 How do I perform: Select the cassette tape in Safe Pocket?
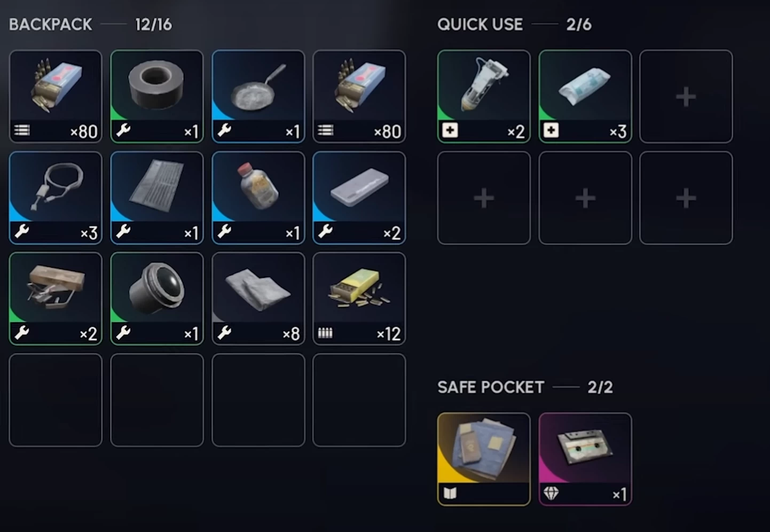(585, 459)
